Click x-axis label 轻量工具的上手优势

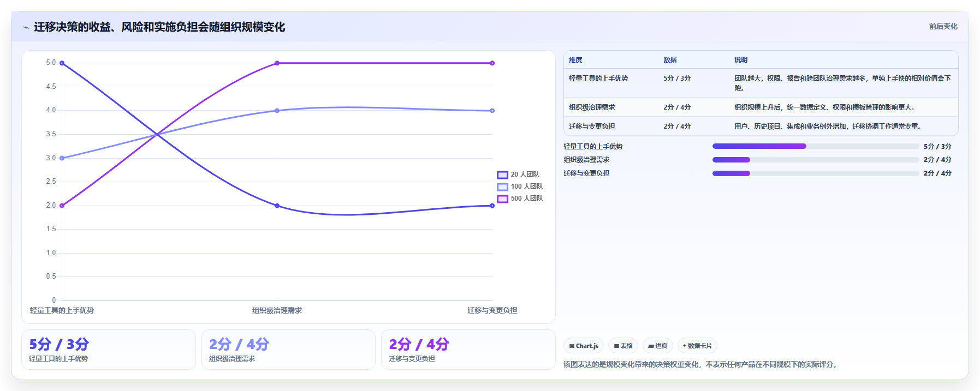[x=62, y=310]
